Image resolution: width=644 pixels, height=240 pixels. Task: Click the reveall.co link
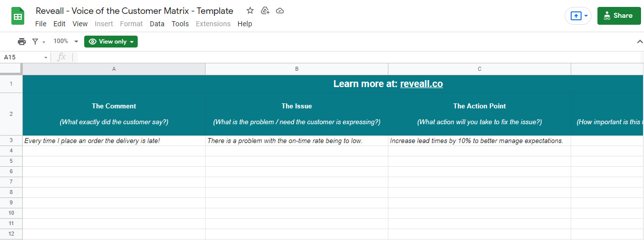[x=422, y=84]
